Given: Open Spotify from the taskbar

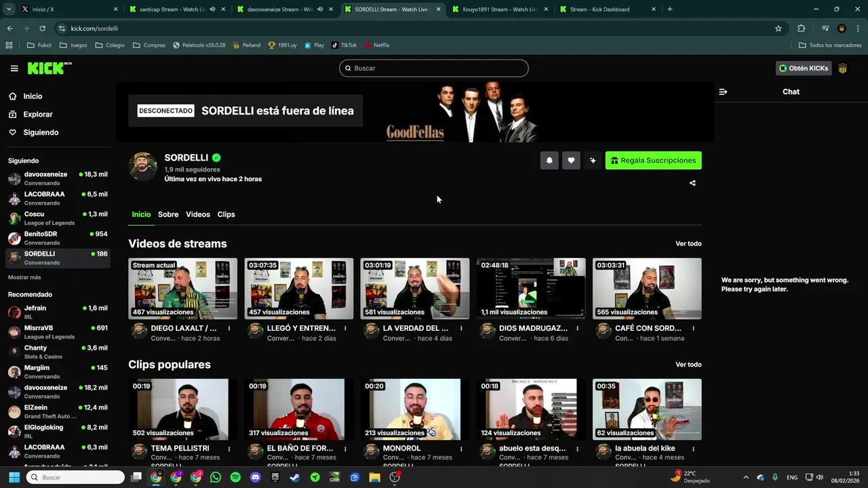Looking at the screenshot, I should coord(235,477).
